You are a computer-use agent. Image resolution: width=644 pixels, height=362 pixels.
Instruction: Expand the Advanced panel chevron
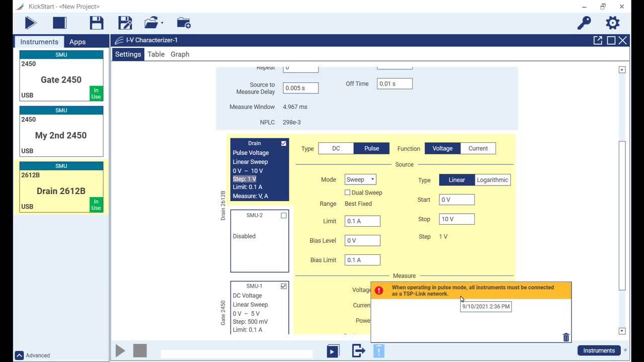pos(19,355)
